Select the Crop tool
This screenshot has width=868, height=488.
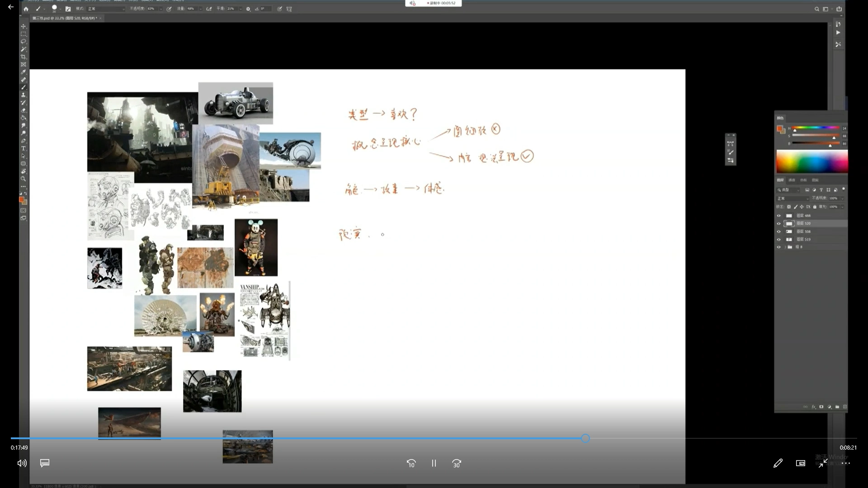pyautogui.click(x=24, y=57)
